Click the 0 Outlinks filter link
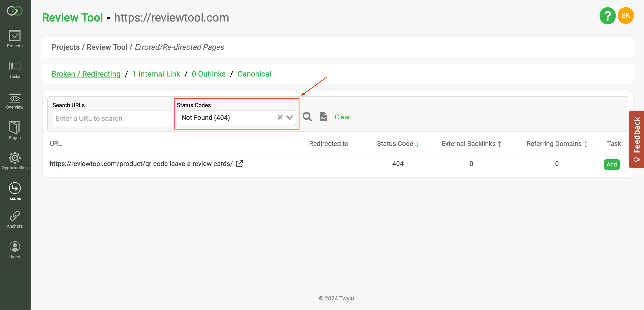644x310 pixels. point(209,74)
